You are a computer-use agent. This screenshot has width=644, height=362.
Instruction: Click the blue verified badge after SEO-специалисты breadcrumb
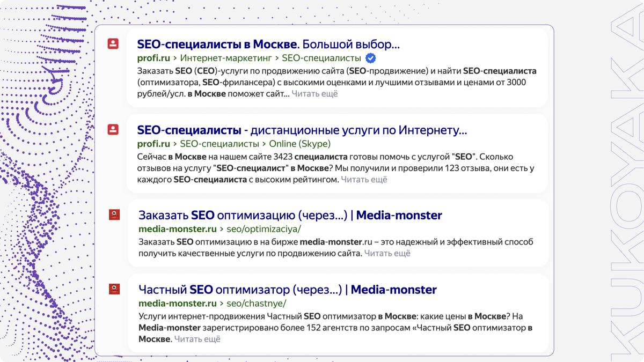[x=370, y=58]
